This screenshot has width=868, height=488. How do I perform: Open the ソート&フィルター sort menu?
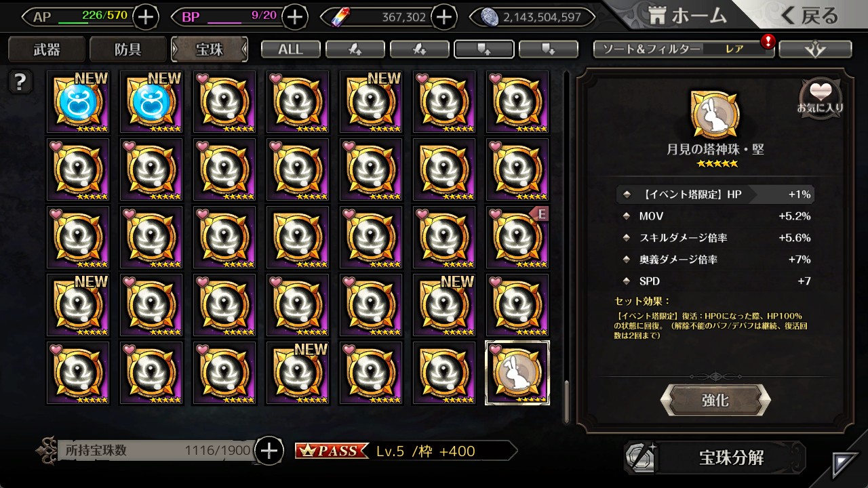tap(684, 49)
